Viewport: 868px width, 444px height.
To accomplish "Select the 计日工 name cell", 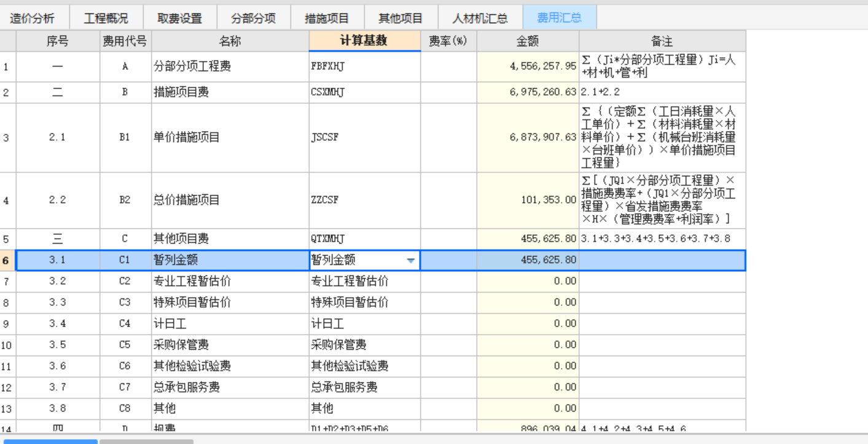I will click(x=230, y=323).
